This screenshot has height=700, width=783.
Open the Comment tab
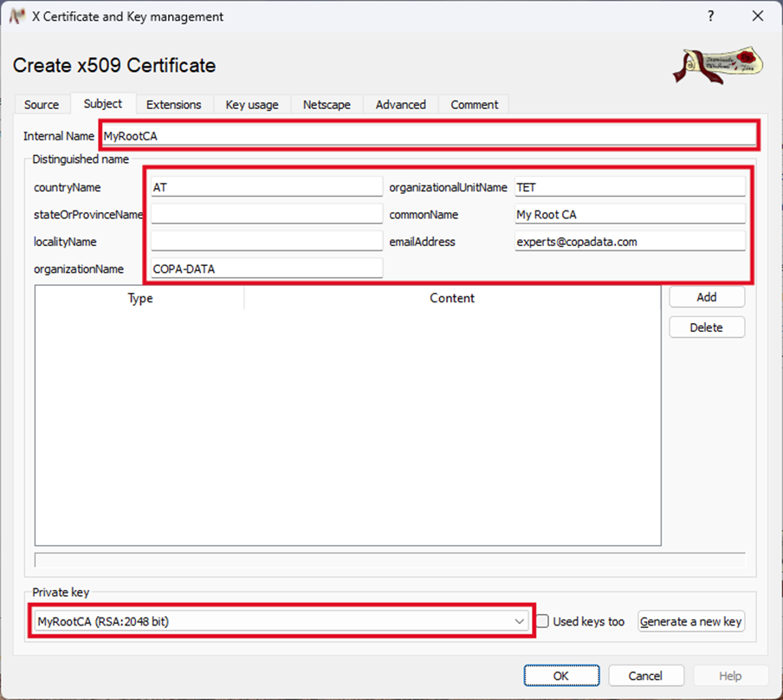[474, 105]
